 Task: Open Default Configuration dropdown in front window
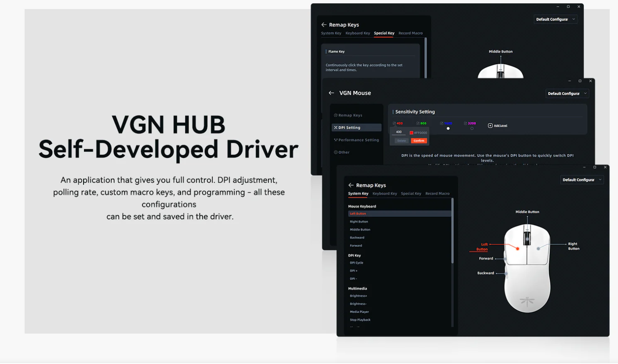coord(582,180)
